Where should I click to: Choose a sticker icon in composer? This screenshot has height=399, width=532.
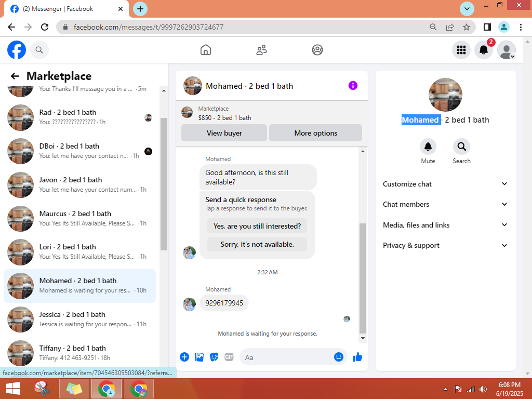pos(214,357)
